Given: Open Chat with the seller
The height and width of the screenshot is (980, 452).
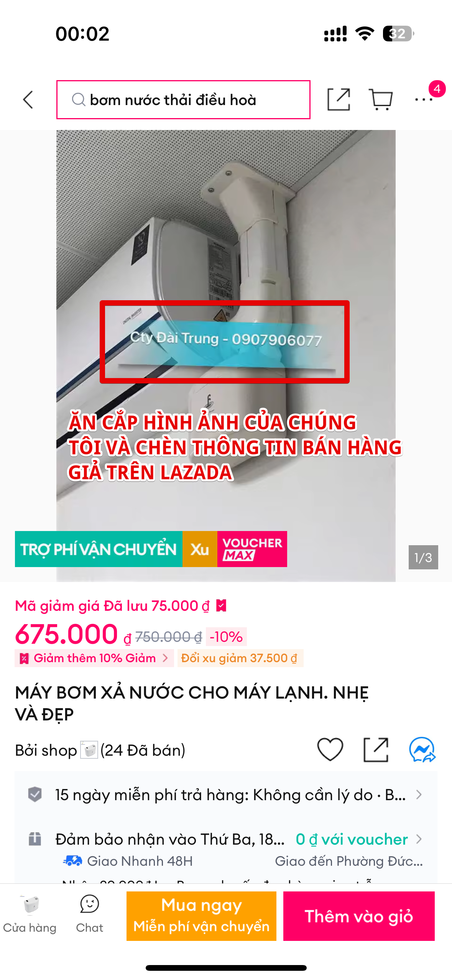Looking at the screenshot, I should click(89, 914).
